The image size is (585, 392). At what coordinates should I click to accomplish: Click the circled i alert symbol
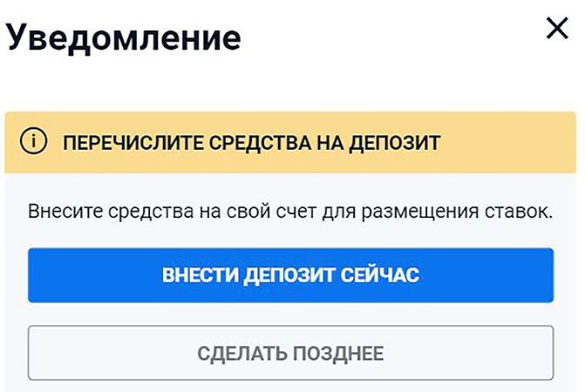[x=34, y=141]
